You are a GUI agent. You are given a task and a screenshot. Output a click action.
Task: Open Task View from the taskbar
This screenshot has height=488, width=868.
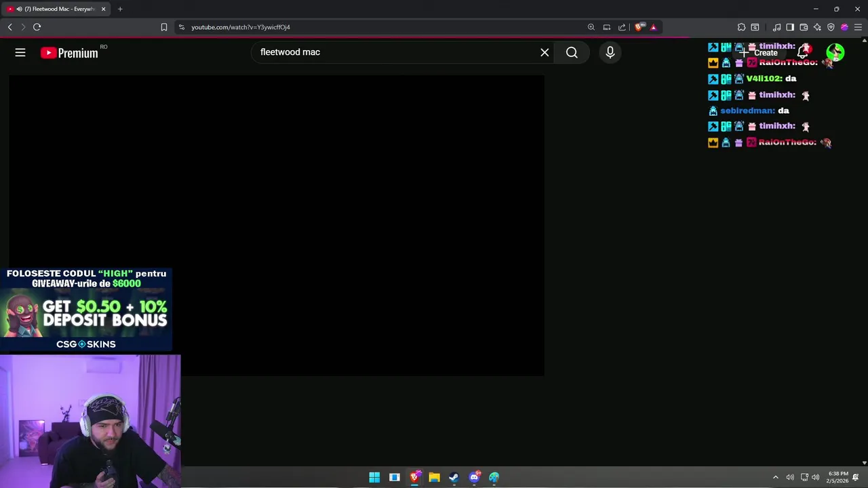394,477
